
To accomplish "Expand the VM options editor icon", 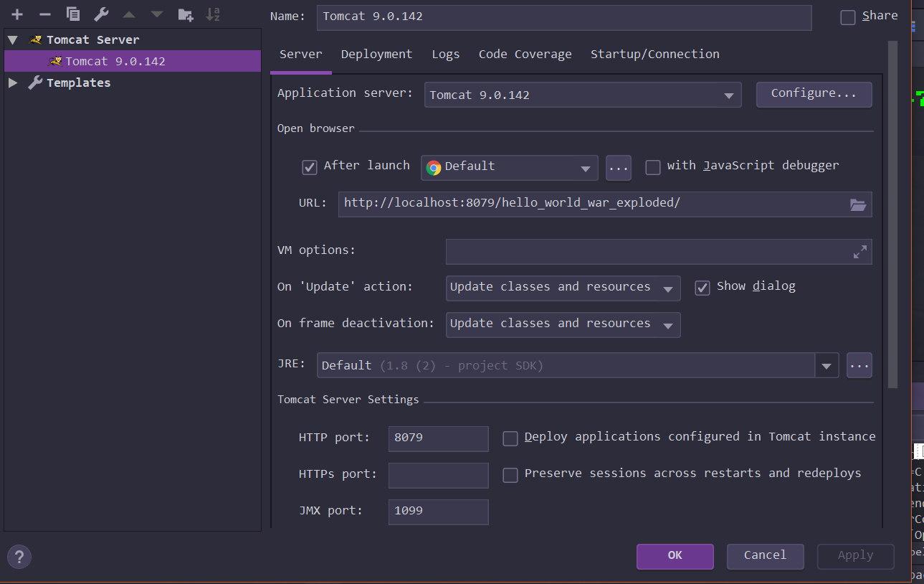I will click(859, 252).
